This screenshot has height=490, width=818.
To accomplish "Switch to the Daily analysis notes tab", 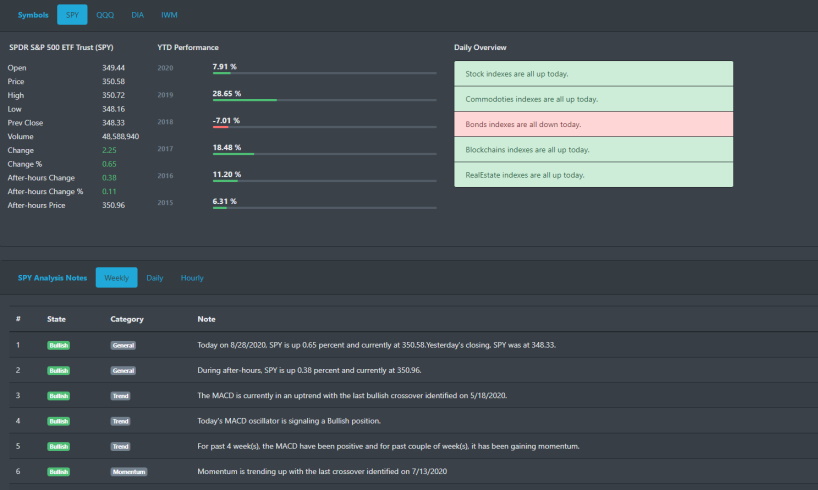I will 154,278.
